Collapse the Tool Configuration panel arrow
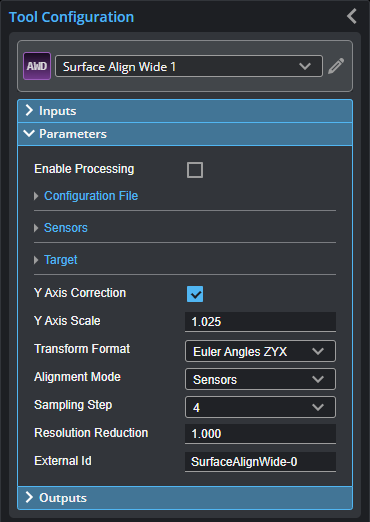 (352, 16)
